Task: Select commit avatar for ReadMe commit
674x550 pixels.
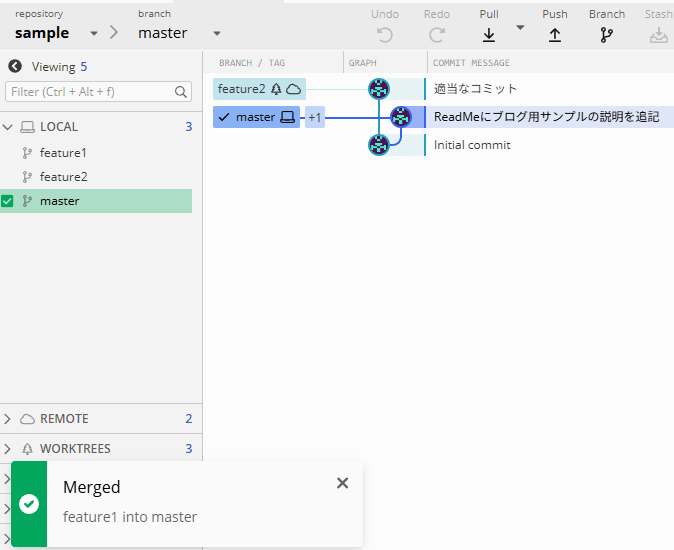Action: pyautogui.click(x=401, y=117)
